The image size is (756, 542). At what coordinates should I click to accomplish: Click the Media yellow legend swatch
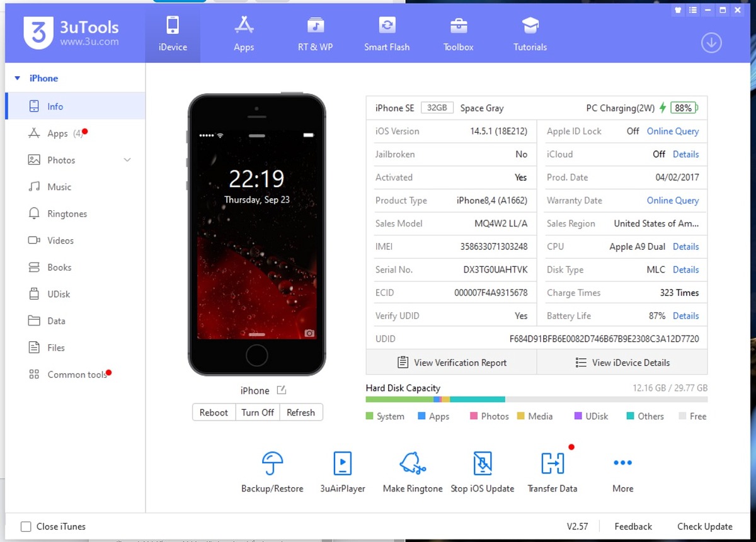point(521,416)
